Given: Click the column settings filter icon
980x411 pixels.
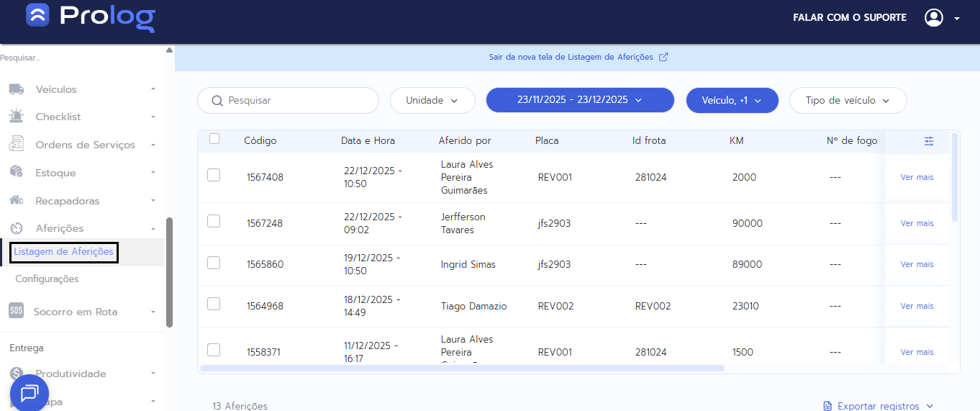Looking at the screenshot, I should [x=929, y=142].
